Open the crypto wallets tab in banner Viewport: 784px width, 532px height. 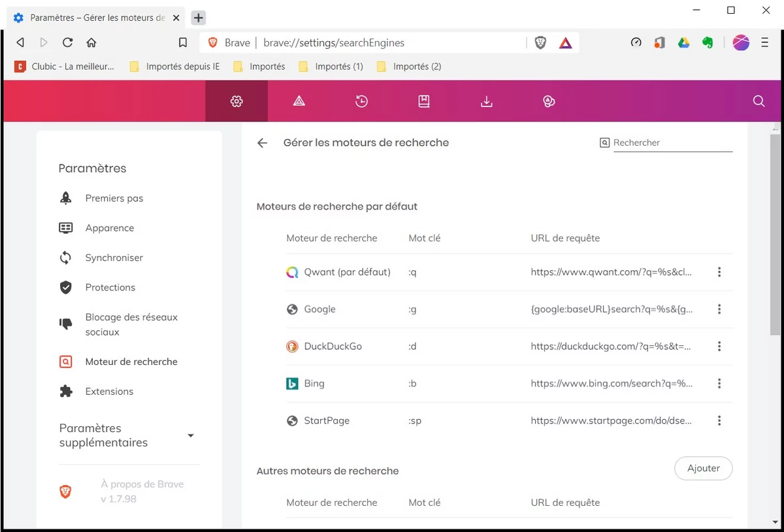(549, 101)
